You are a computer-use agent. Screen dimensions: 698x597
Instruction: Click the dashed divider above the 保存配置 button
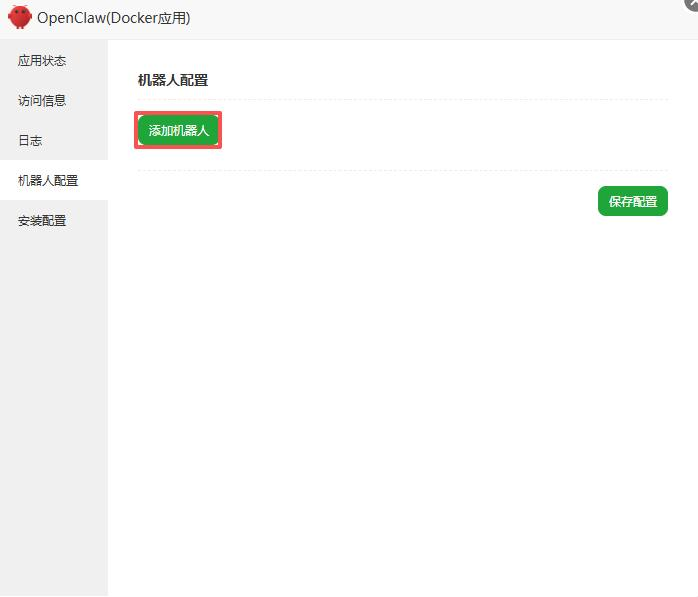click(x=400, y=170)
